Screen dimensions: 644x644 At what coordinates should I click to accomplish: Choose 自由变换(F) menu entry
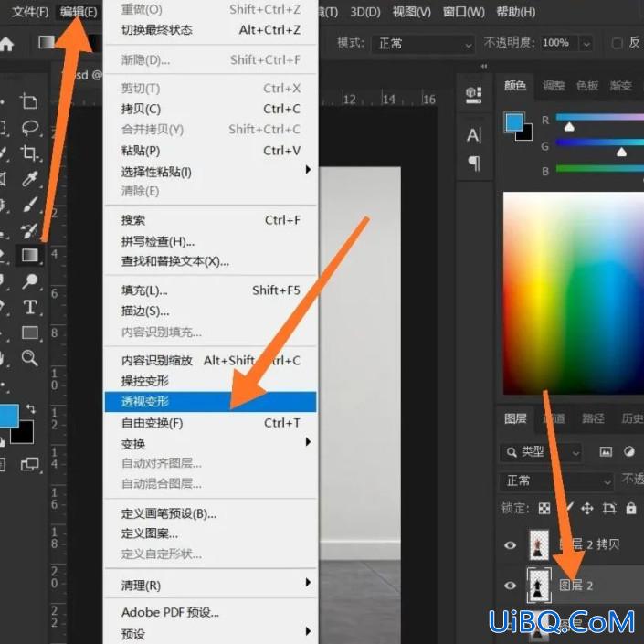pyautogui.click(x=211, y=423)
